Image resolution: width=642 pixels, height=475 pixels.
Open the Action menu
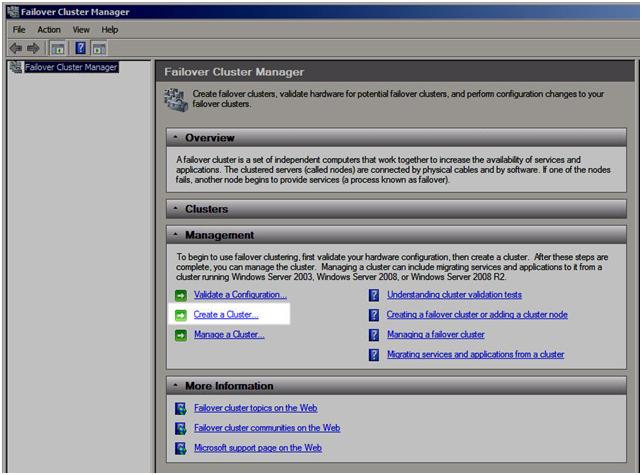pos(49,30)
